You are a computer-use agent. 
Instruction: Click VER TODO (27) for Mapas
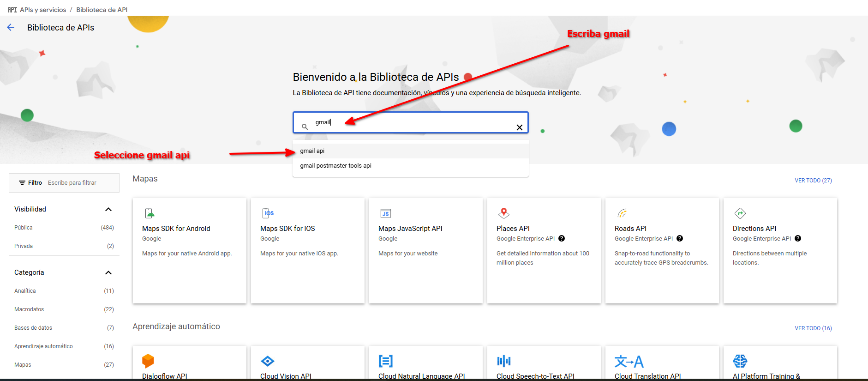point(813,181)
